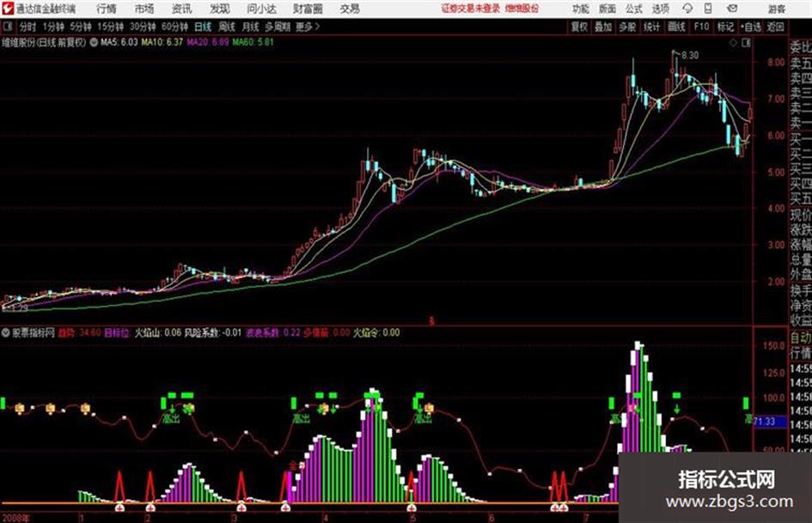Viewport: 812px width, 523px height.
Task: Open the 版面 menu
Action: [607, 9]
